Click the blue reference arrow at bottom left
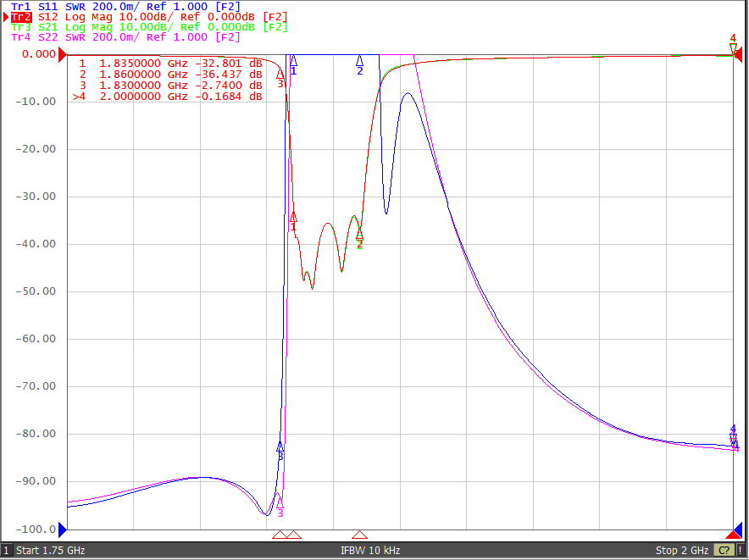 click(x=63, y=530)
